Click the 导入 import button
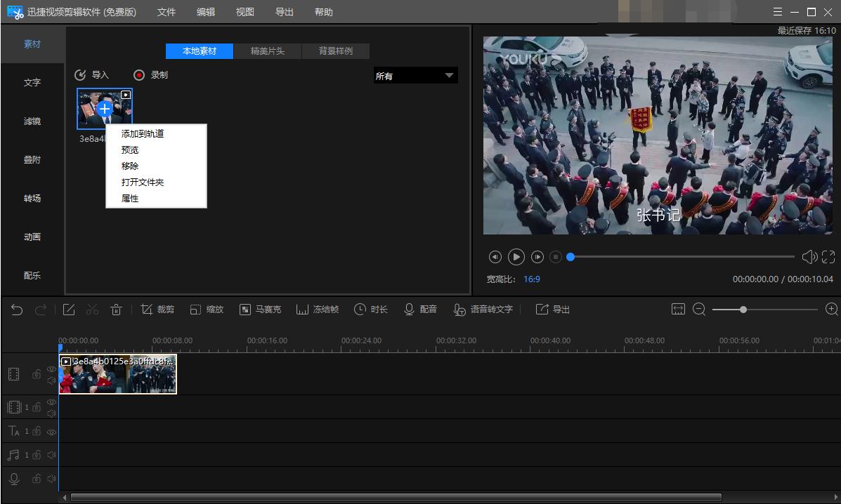The height and width of the screenshot is (504, 841). pyautogui.click(x=92, y=75)
